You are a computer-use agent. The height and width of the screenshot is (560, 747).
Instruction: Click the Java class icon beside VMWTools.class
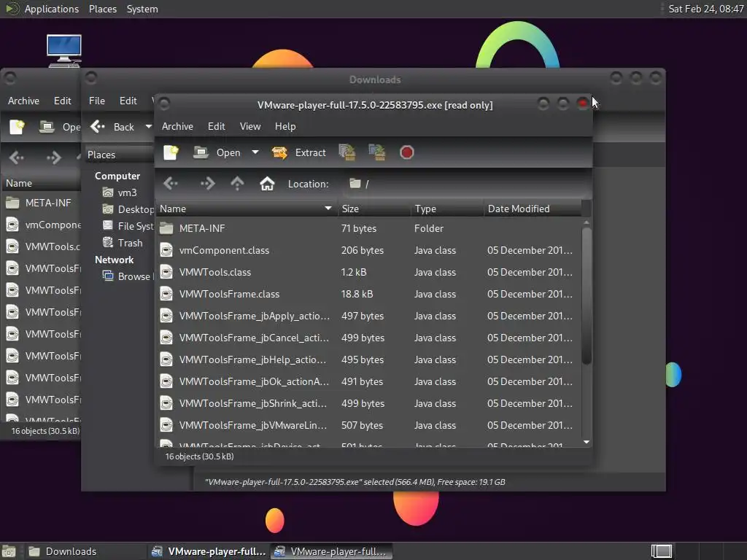[x=166, y=272]
